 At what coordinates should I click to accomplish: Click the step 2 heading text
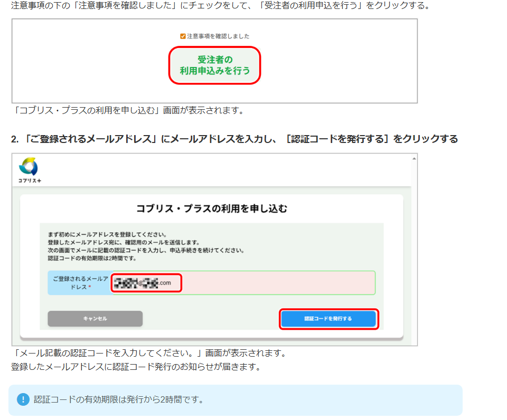tap(234, 139)
